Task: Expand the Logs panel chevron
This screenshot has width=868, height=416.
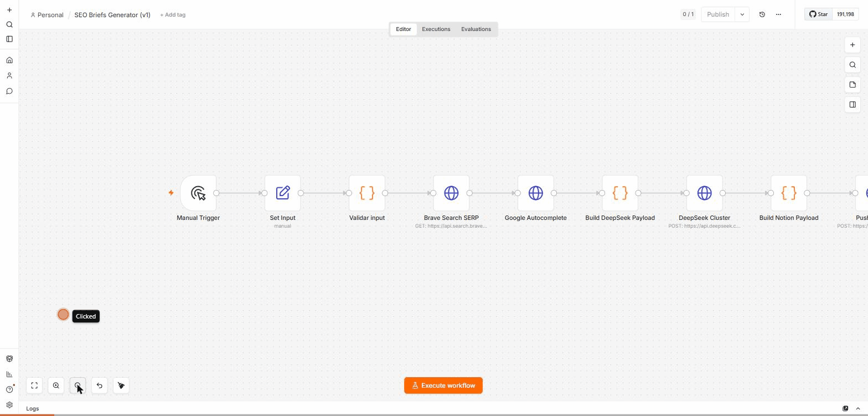Action: (858, 409)
